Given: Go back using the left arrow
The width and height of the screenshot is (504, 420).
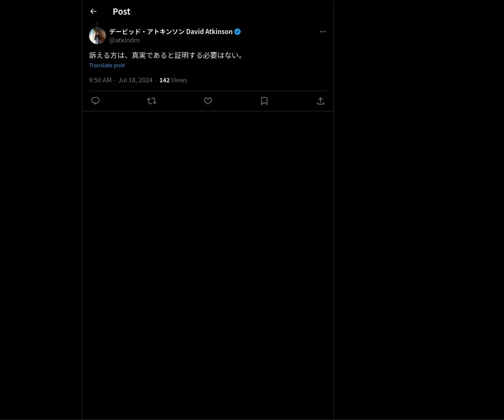Looking at the screenshot, I should pos(93,11).
